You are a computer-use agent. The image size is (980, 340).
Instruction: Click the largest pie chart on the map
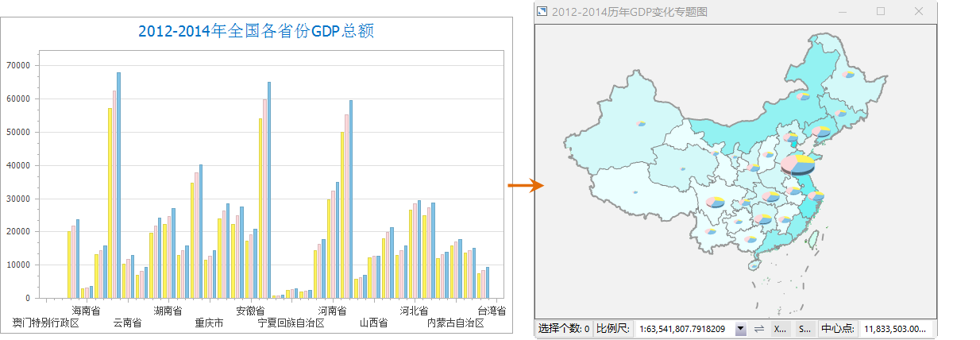(x=797, y=164)
